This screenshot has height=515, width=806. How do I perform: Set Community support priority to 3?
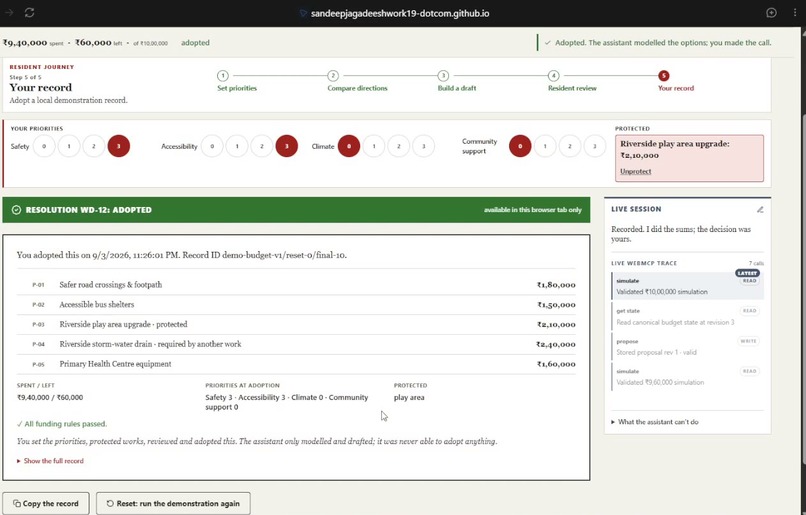595,146
